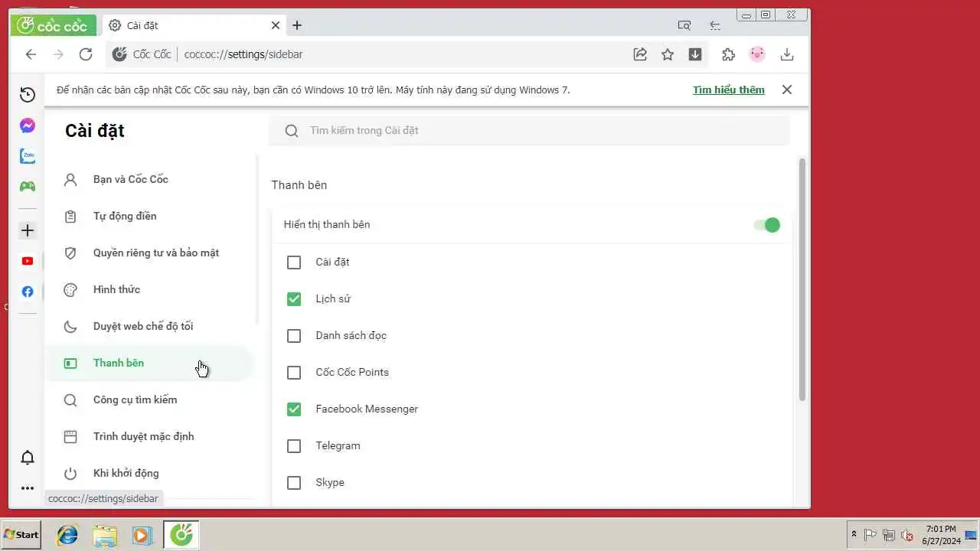This screenshot has width=980, height=551.
Task: Open the three-dot sidebar menu
Action: click(28, 488)
